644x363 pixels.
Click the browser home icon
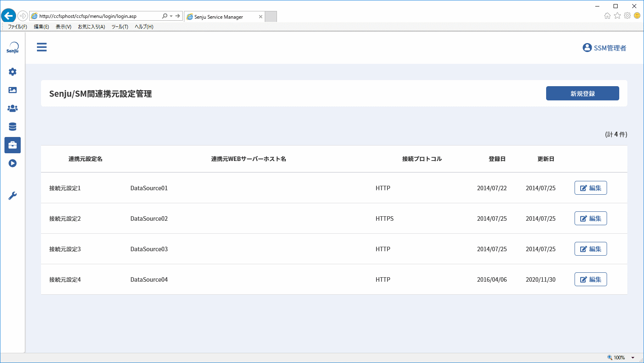[x=607, y=16]
